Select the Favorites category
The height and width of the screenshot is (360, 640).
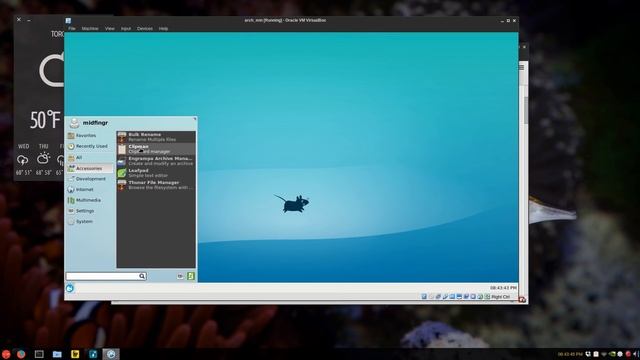point(90,136)
